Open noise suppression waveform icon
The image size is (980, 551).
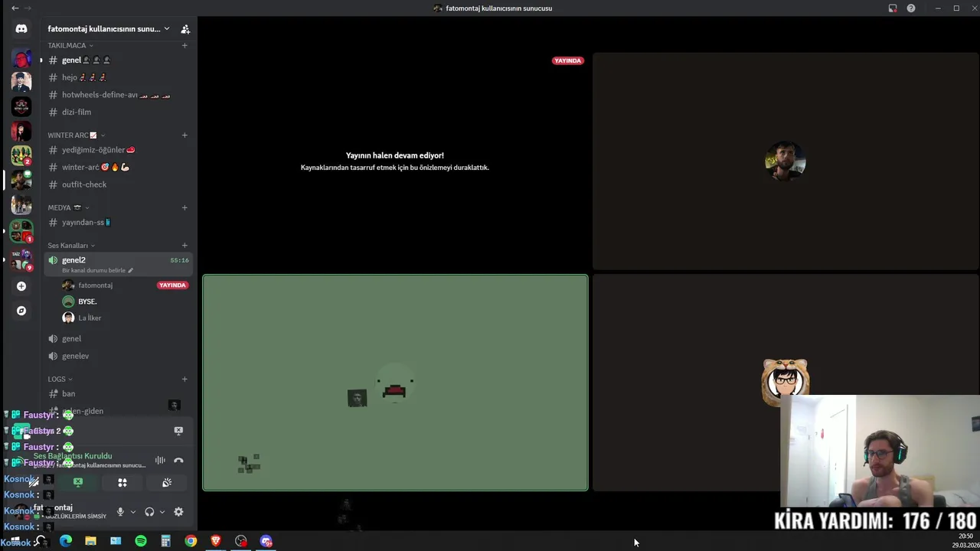pyautogui.click(x=160, y=460)
